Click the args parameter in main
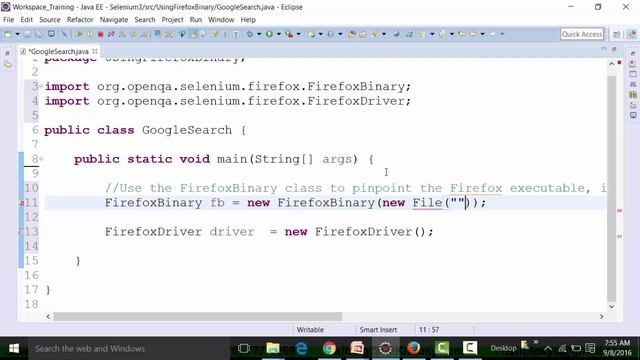 [336, 159]
